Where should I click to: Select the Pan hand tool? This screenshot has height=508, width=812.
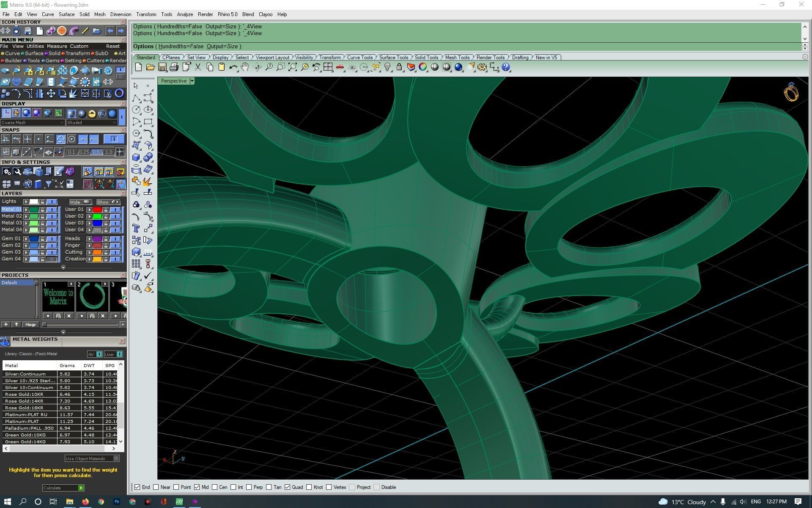point(245,67)
